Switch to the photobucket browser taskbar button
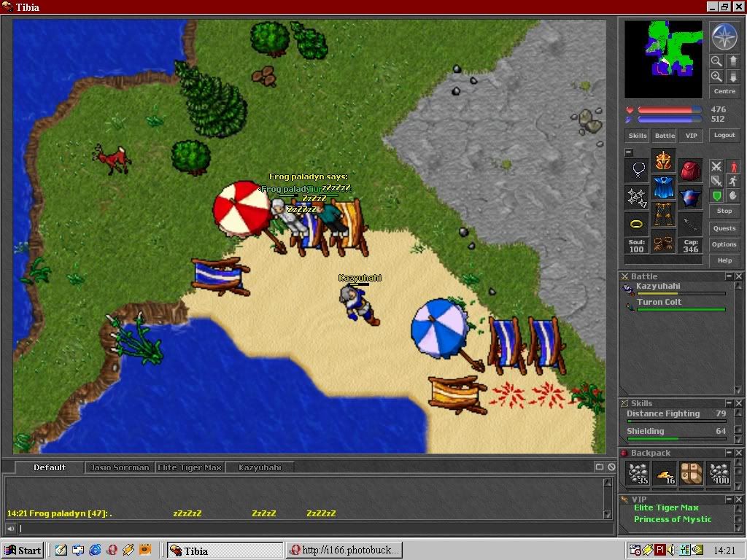747x560 pixels. pyautogui.click(x=344, y=551)
